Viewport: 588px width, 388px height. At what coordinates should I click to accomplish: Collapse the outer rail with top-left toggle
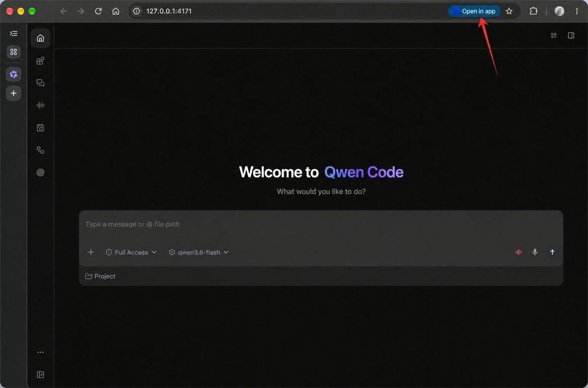pos(14,33)
